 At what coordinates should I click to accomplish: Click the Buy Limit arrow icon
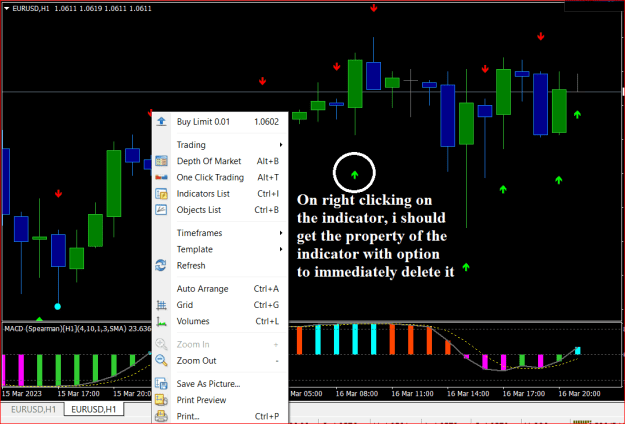(x=161, y=122)
